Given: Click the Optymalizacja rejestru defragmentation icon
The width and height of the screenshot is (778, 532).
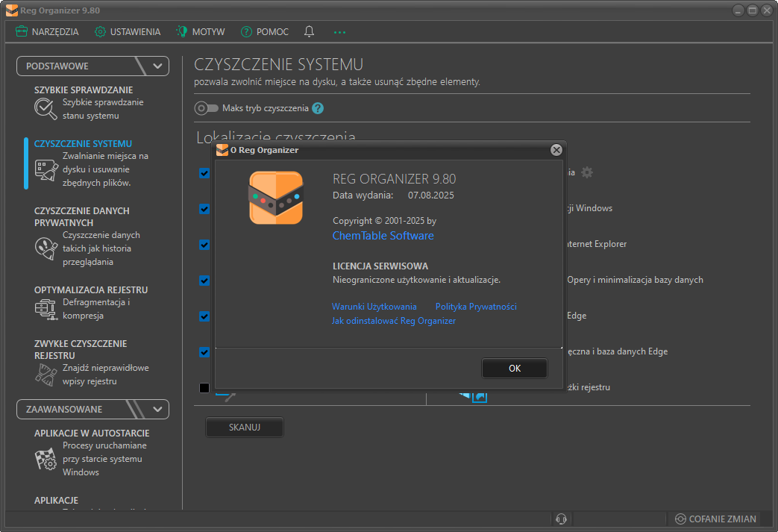Looking at the screenshot, I should tap(46, 309).
